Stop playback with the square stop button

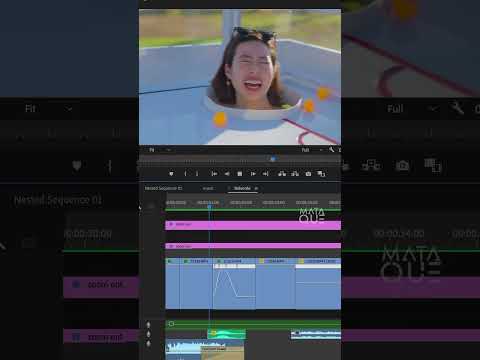click(239, 174)
